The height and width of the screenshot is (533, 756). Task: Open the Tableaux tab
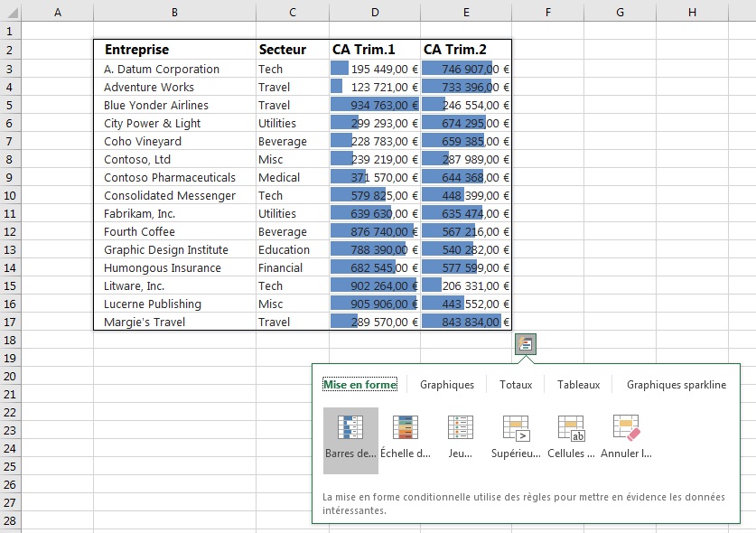(x=579, y=385)
